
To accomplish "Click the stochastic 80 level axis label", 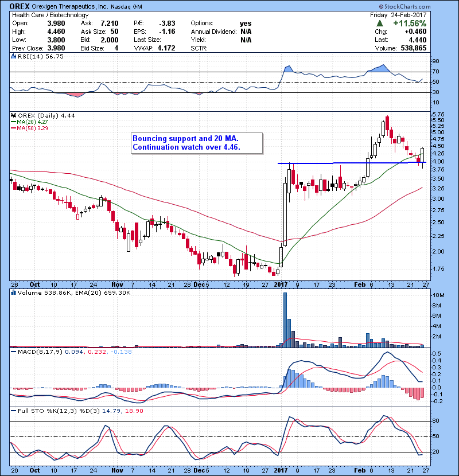I will coord(435,421).
